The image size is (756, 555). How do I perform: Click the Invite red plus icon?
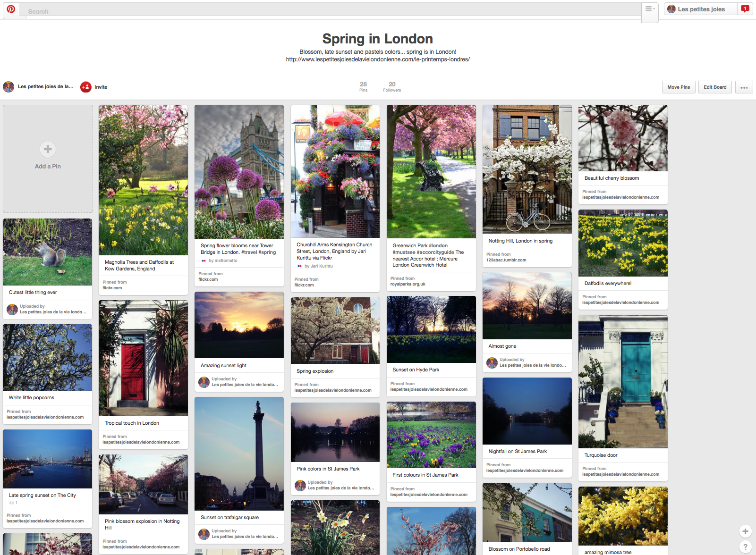click(85, 87)
